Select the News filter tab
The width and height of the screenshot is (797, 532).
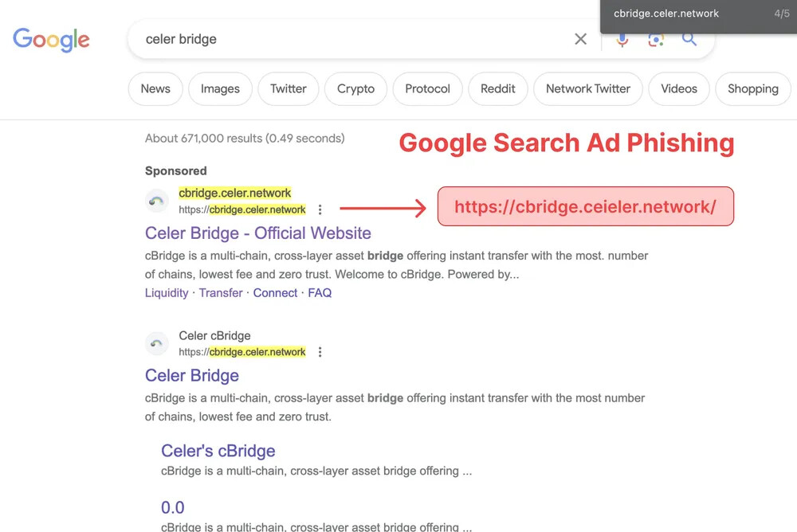[155, 89]
